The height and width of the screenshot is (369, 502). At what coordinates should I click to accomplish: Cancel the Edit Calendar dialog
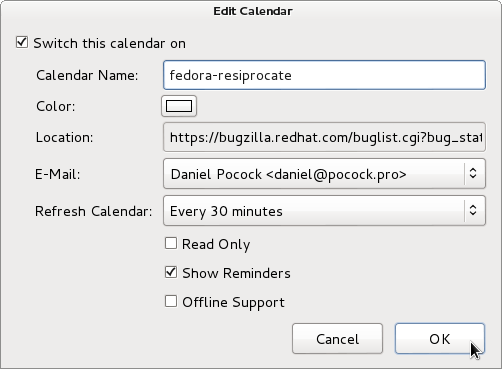point(337,338)
